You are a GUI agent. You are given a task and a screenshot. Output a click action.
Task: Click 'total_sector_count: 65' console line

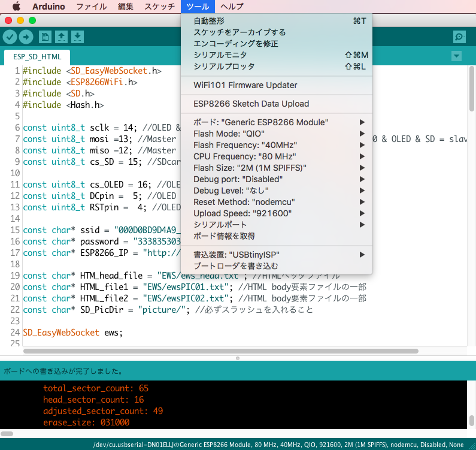[x=96, y=388]
